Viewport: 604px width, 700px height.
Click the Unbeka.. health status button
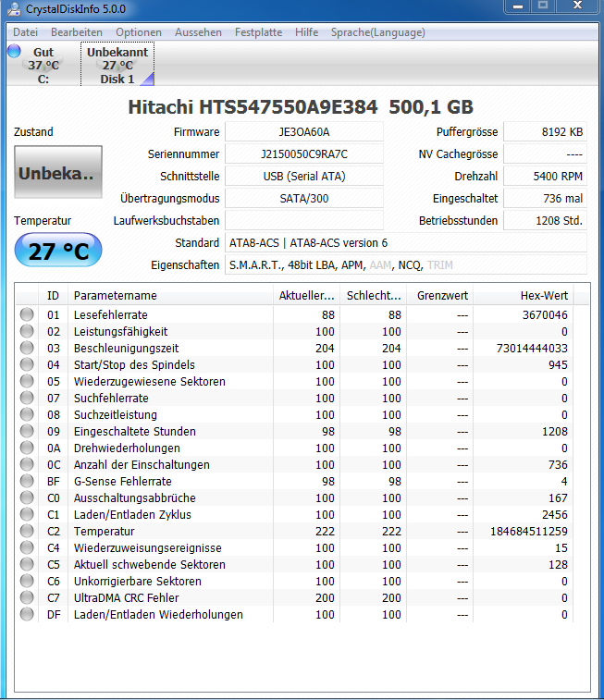[58, 172]
